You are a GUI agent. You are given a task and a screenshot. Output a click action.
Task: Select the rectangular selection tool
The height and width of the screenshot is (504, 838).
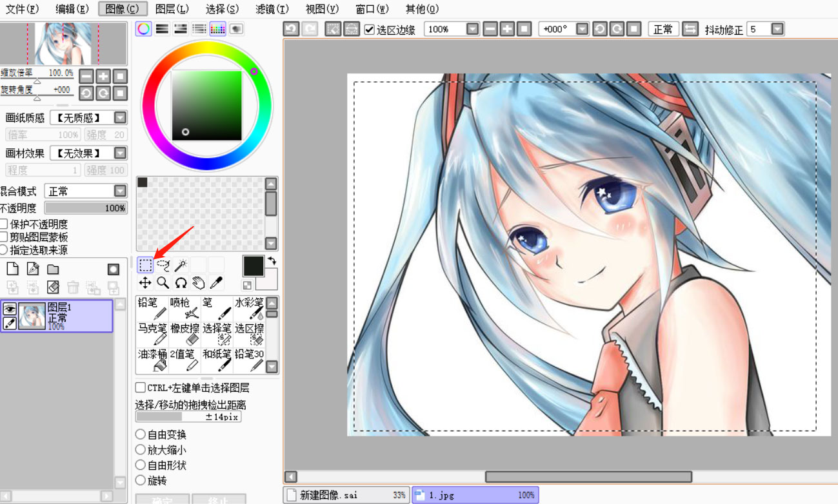coord(145,264)
